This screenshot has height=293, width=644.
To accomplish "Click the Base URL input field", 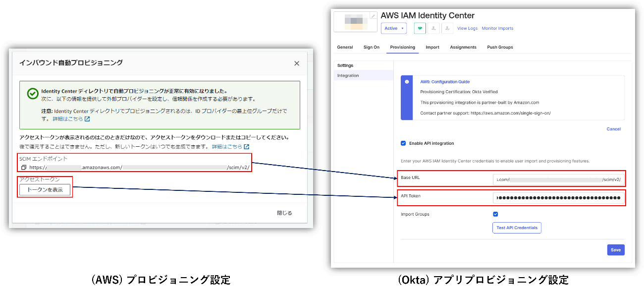I will pos(558,179).
